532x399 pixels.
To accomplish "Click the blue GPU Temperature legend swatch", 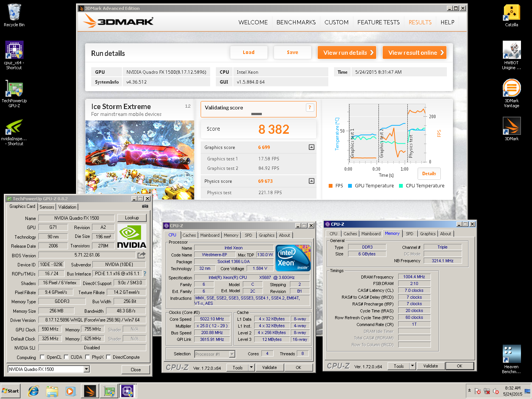I will click(350, 186).
